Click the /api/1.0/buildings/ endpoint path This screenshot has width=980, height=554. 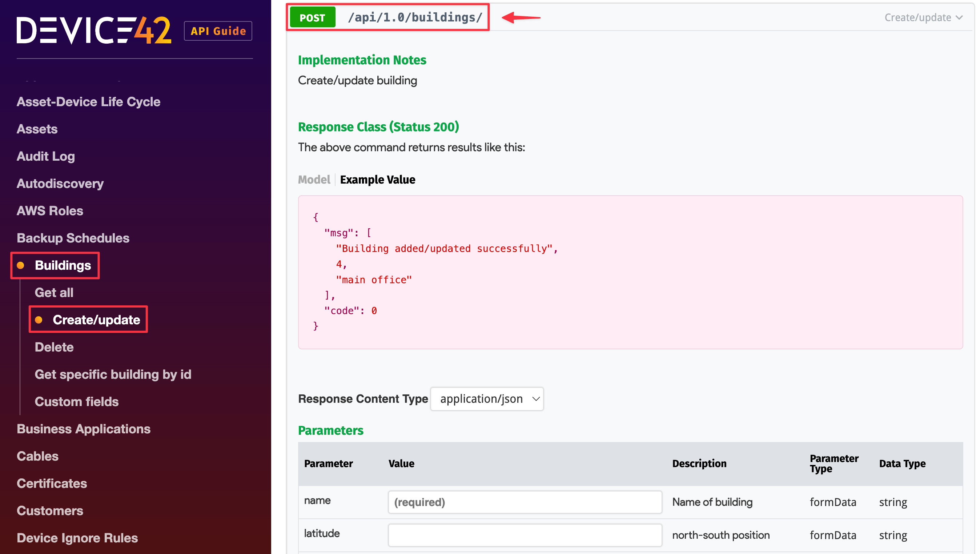click(x=415, y=17)
